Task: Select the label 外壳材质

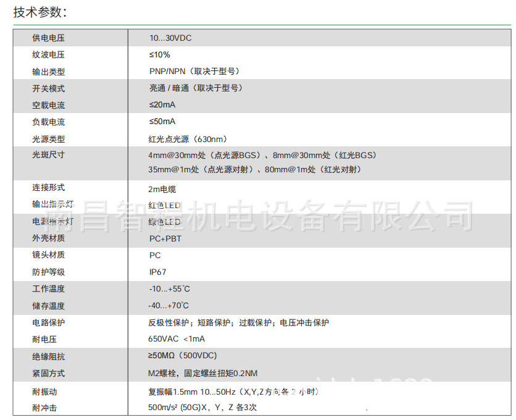Action: click(x=48, y=238)
